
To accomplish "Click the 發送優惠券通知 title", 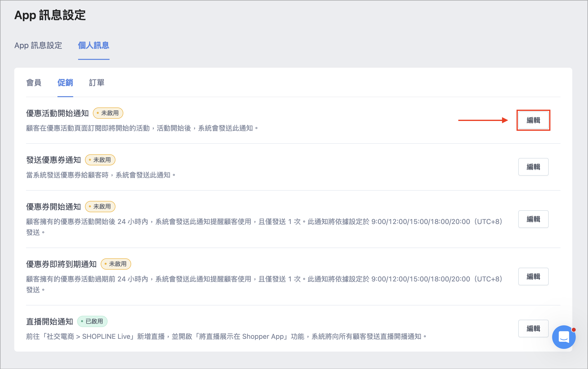I will pyautogui.click(x=53, y=160).
